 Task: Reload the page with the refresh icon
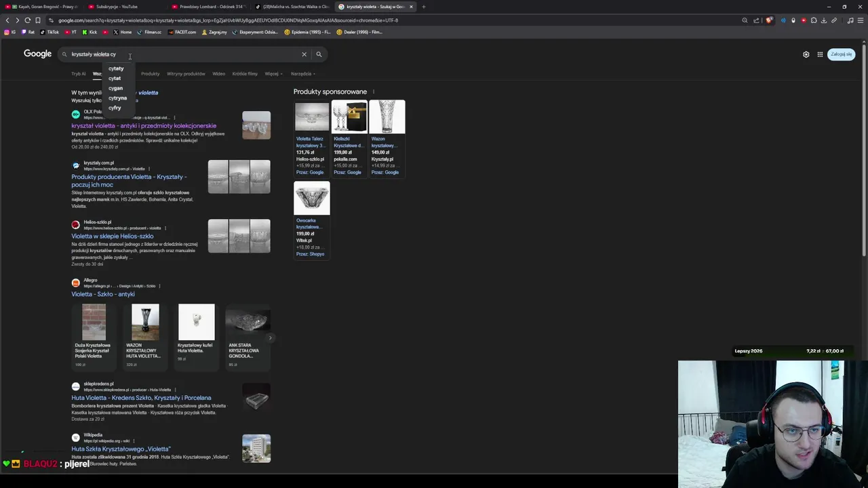(27, 20)
